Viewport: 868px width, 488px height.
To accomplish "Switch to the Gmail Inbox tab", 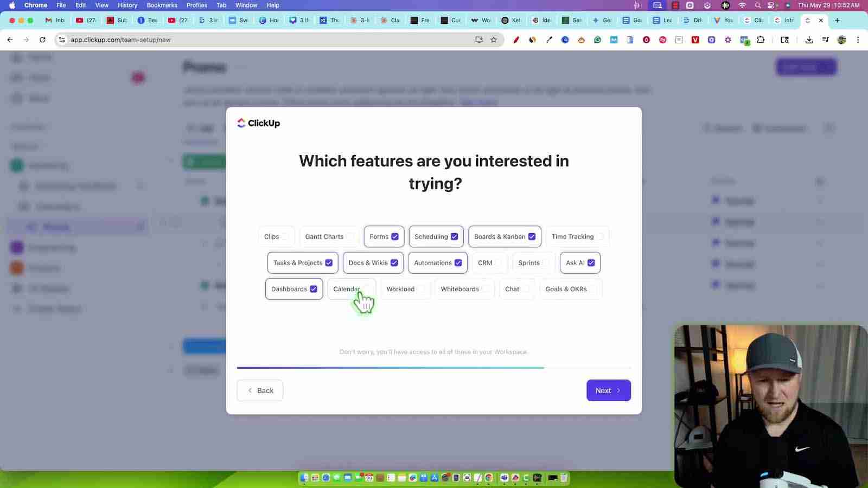I will (x=55, y=20).
